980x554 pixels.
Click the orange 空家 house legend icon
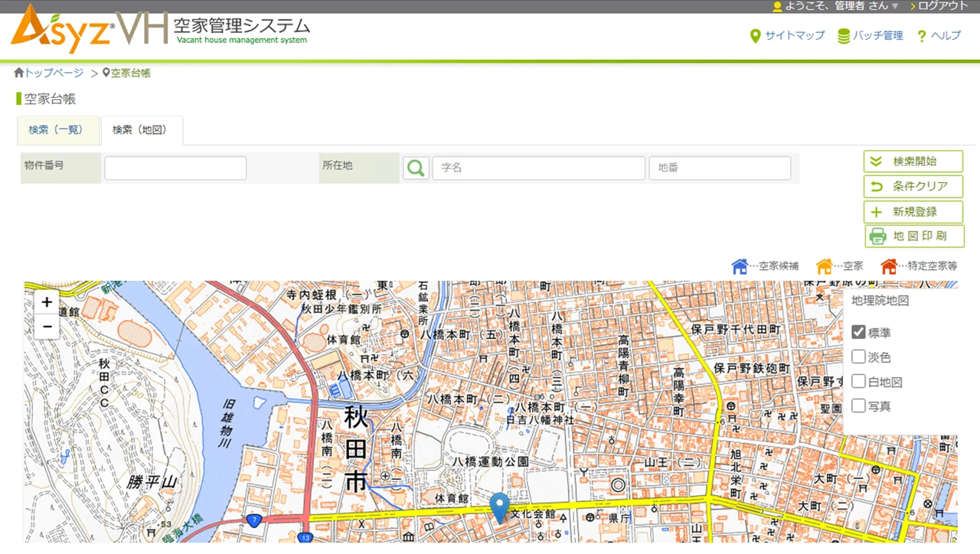pyautogui.click(x=824, y=266)
